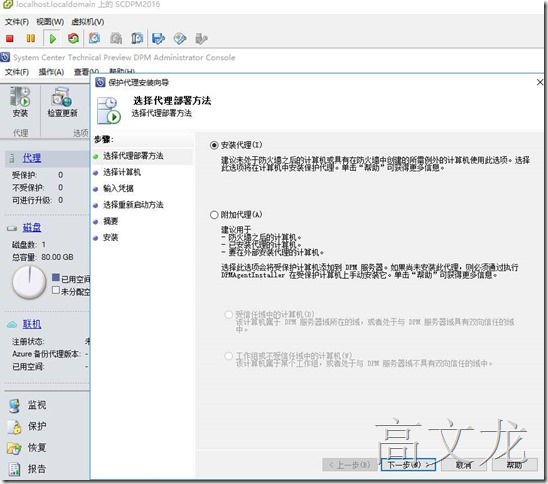Click the 输入凭据 wizard step
Image resolution: width=548 pixels, height=484 pixels.
tap(118, 188)
